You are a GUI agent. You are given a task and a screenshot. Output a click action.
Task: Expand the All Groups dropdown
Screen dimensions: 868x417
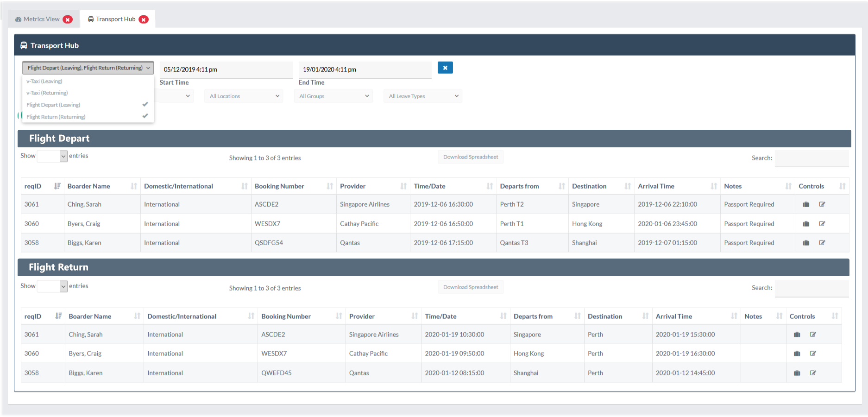tap(333, 96)
